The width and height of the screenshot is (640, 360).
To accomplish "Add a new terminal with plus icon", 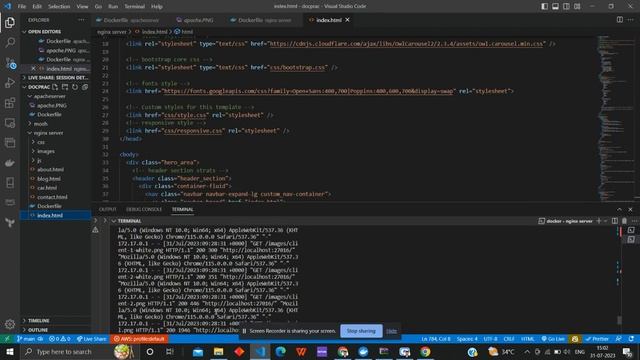I will coord(599,221).
